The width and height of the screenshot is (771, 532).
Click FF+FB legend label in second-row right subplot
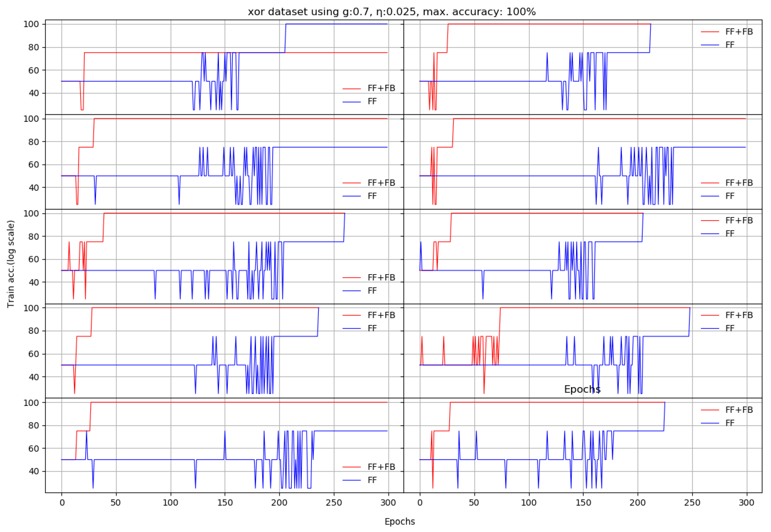pos(739,183)
